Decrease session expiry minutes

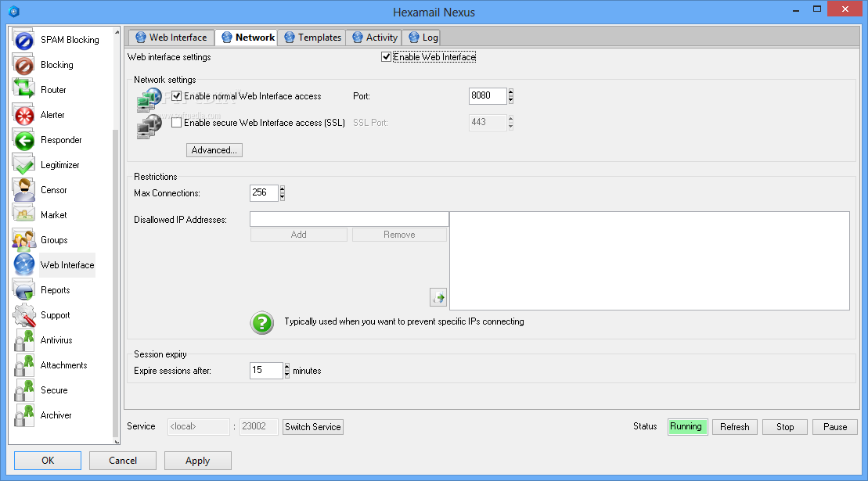286,375
